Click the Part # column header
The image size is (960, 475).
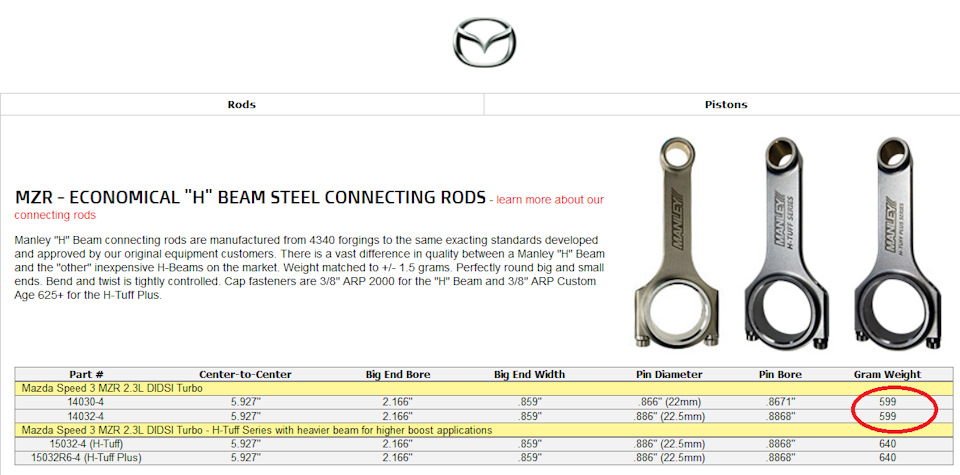[86, 374]
